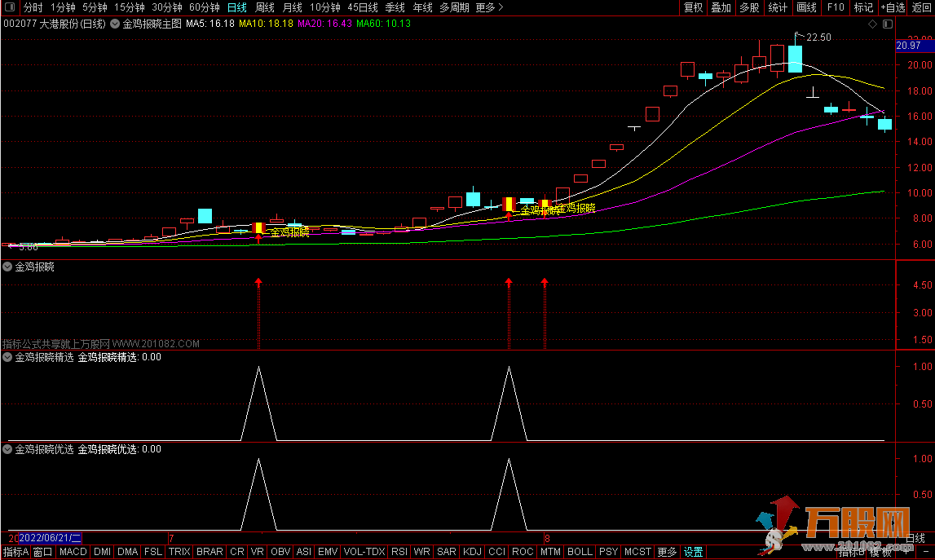Open the 画线 drawing tools

click(806, 7)
